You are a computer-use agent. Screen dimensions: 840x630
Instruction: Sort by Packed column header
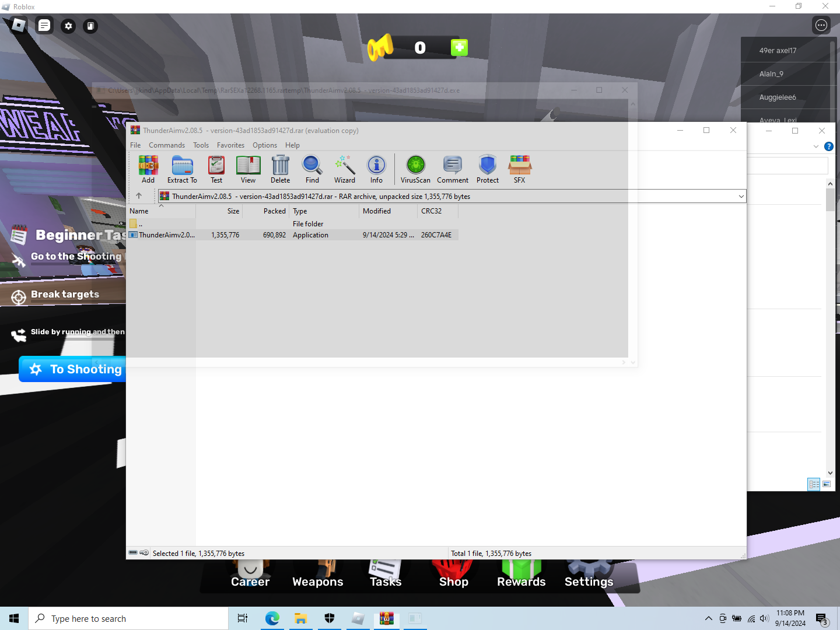point(266,211)
